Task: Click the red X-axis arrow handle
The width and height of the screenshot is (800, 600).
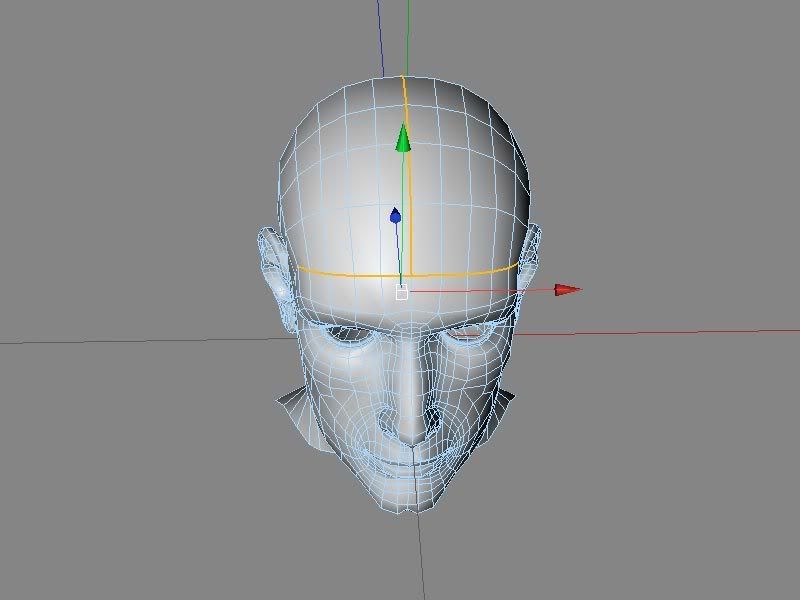Action: [x=568, y=290]
